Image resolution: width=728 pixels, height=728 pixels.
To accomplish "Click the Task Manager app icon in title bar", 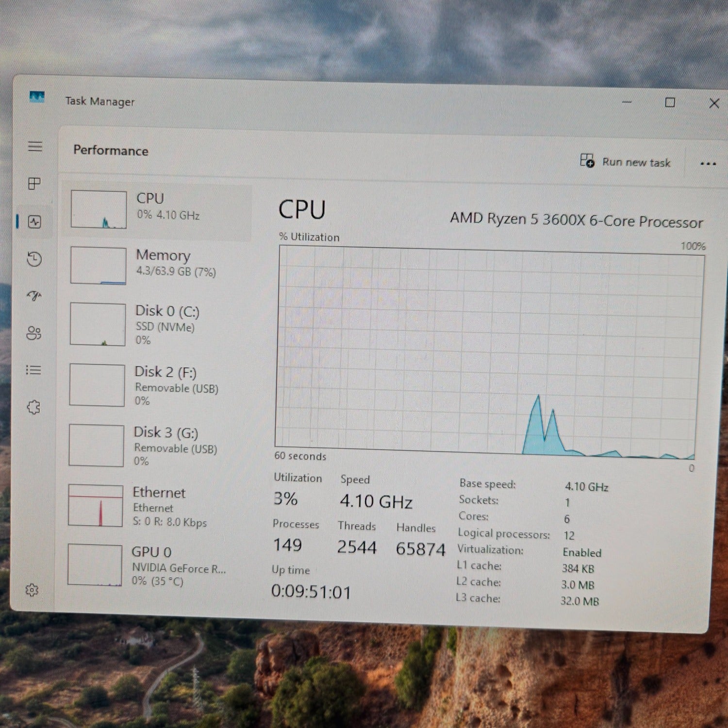I will (x=37, y=97).
